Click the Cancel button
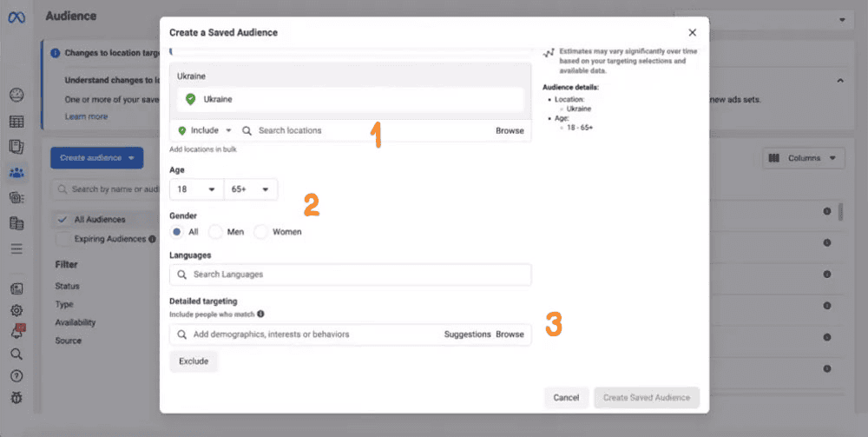Viewport: 868px width, 437px height. coord(566,398)
